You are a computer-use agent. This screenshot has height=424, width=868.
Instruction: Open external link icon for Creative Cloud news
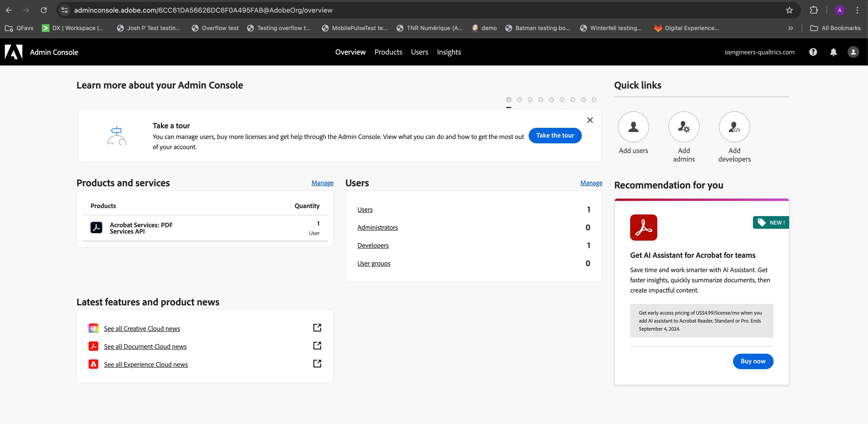pos(317,328)
